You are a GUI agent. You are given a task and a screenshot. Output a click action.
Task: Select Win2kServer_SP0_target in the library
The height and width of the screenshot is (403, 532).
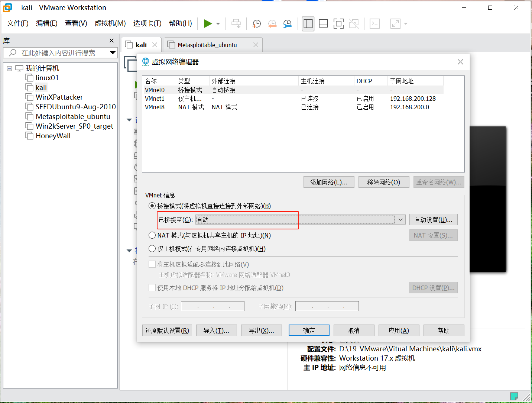[74, 126]
